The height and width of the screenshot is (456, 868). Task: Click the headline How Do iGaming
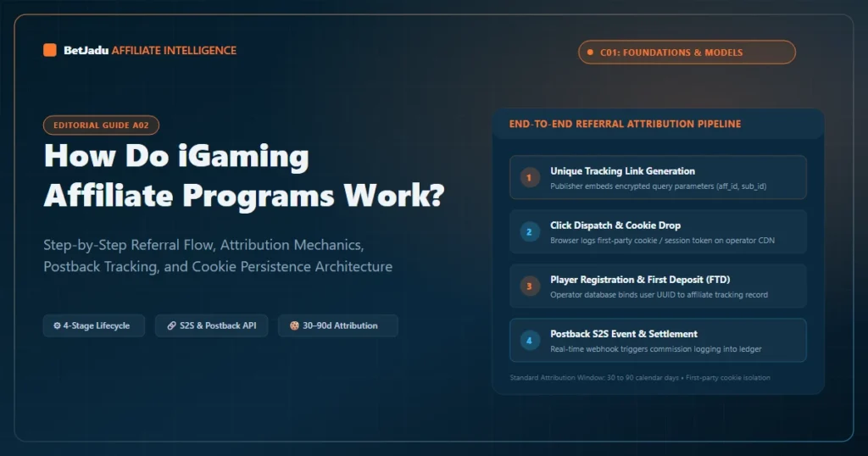(x=176, y=156)
